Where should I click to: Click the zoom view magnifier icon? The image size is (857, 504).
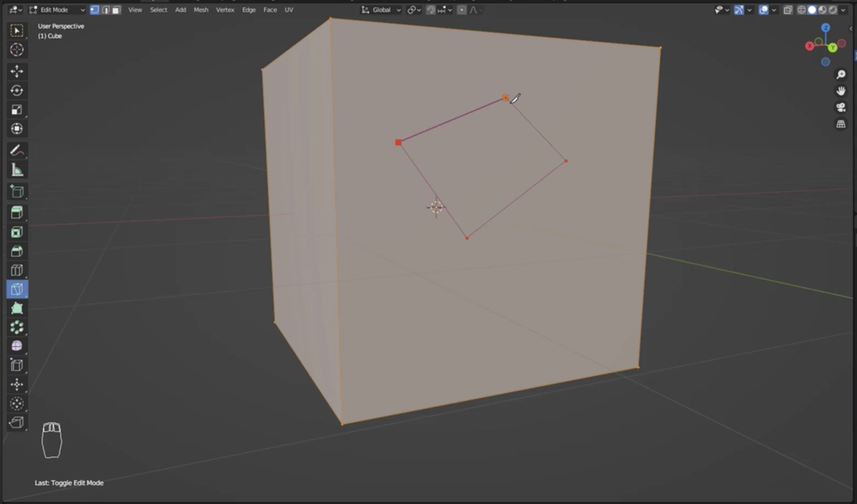point(841,74)
